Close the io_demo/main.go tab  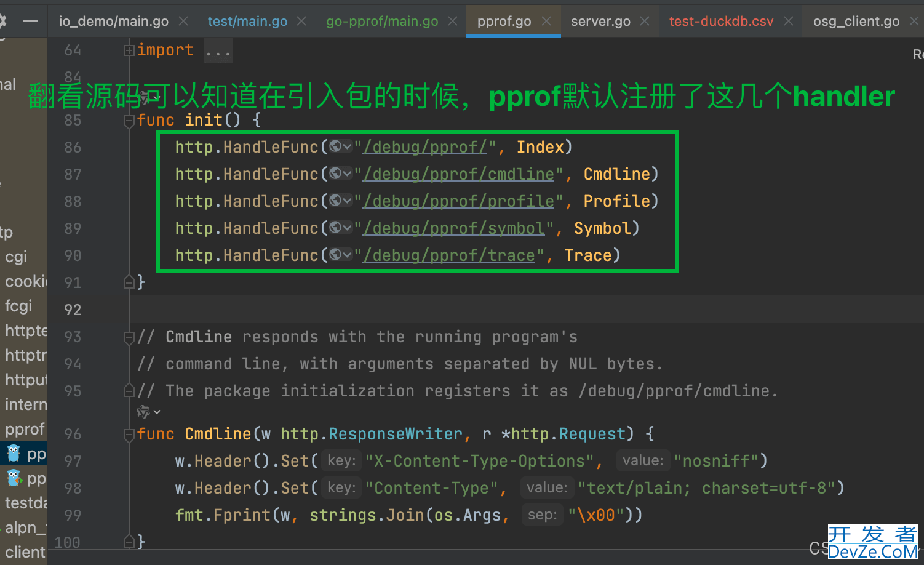pyautogui.click(x=183, y=22)
